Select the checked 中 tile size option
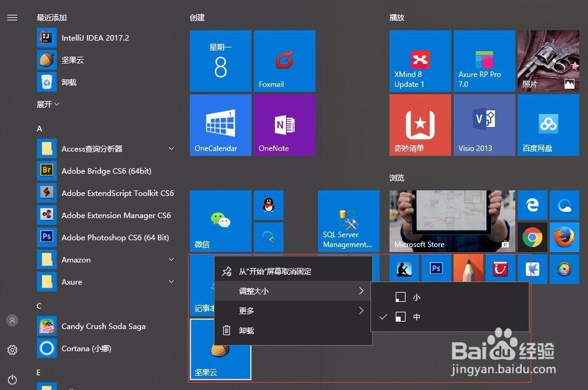Image resolution: width=588 pixels, height=390 pixels. pyautogui.click(x=449, y=317)
